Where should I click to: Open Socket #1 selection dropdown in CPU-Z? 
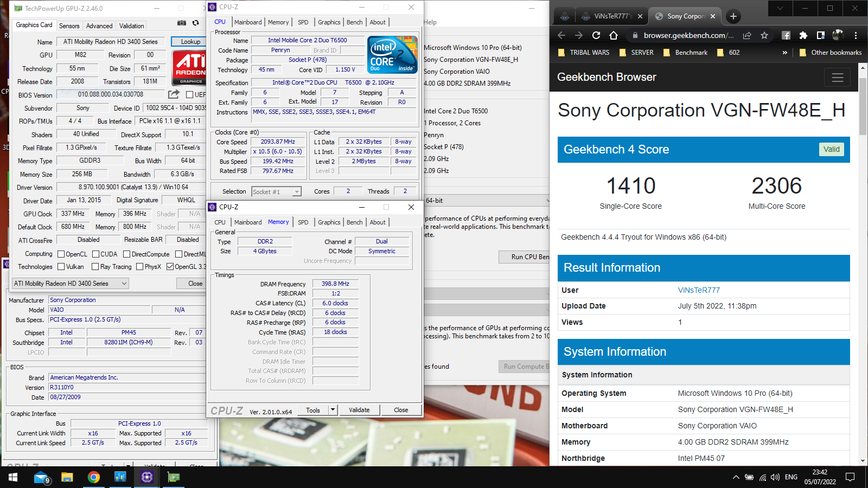[x=276, y=191]
